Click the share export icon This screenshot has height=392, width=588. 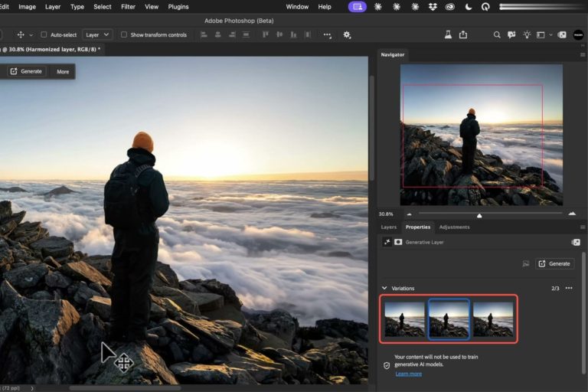point(463,34)
